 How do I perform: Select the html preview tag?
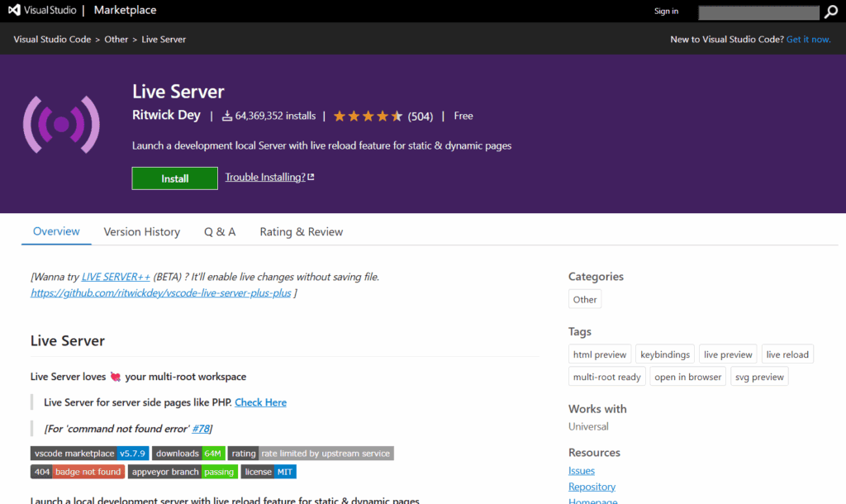pos(600,354)
